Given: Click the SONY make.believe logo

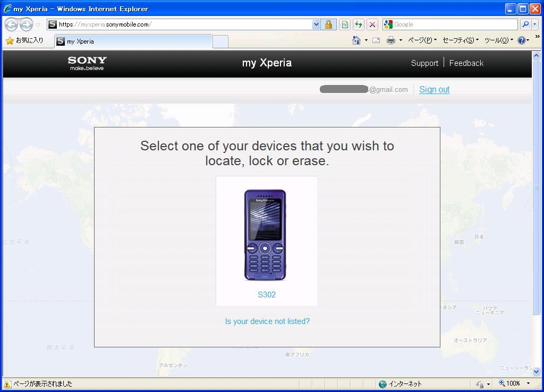Looking at the screenshot, I should 87,63.
